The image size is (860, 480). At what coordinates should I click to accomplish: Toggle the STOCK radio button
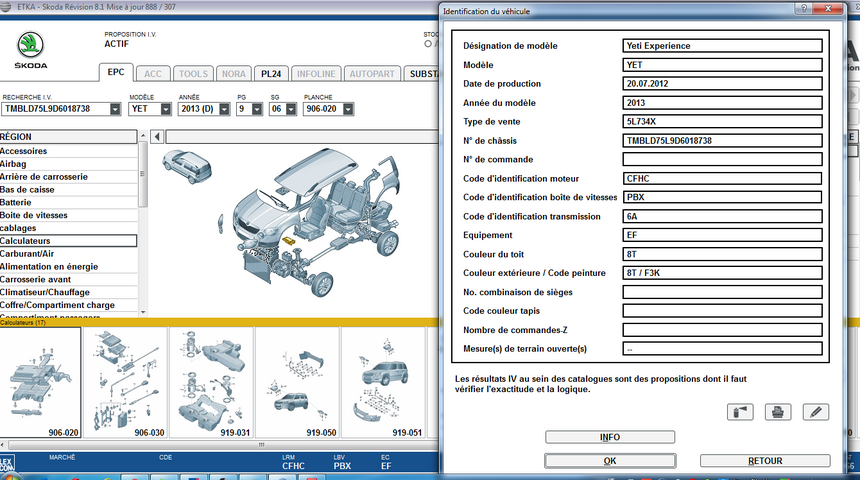pyautogui.click(x=428, y=44)
